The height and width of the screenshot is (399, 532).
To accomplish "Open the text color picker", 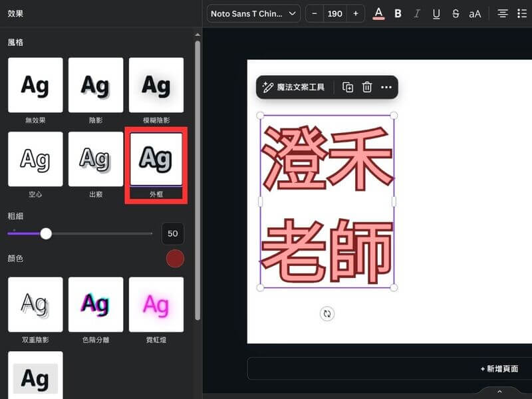I will pos(378,13).
